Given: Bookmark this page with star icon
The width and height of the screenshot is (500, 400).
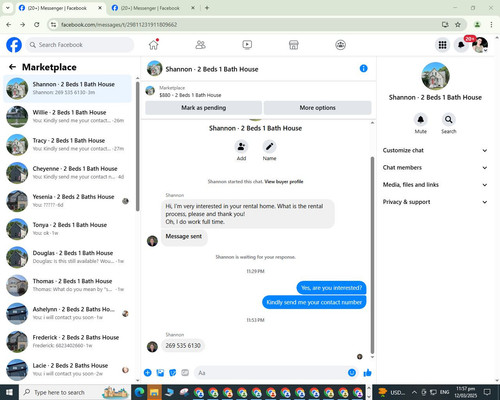Looking at the screenshot, I should click(x=458, y=24).
